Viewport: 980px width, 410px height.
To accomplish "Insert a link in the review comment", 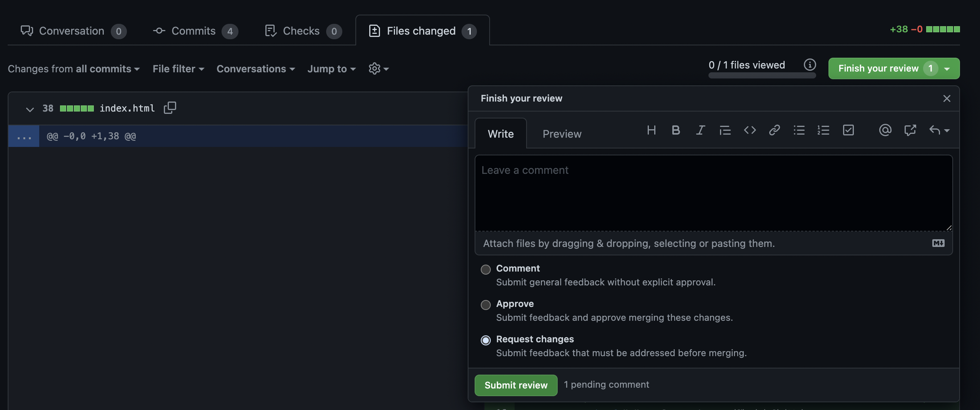I will click(774, 130).
